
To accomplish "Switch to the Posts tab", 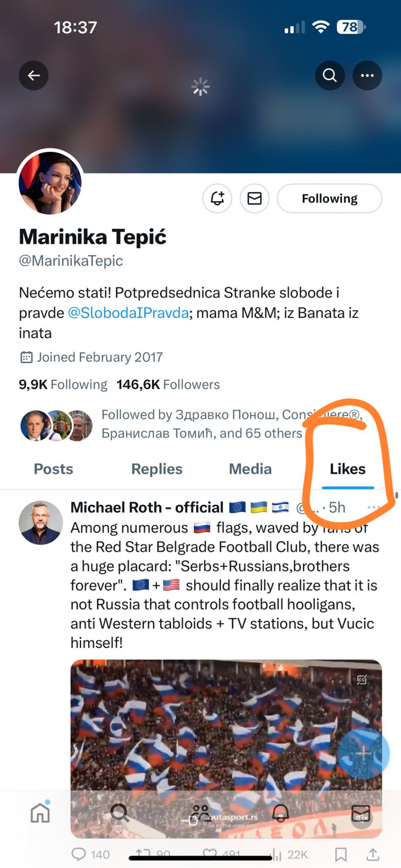I will pos(53,469).
